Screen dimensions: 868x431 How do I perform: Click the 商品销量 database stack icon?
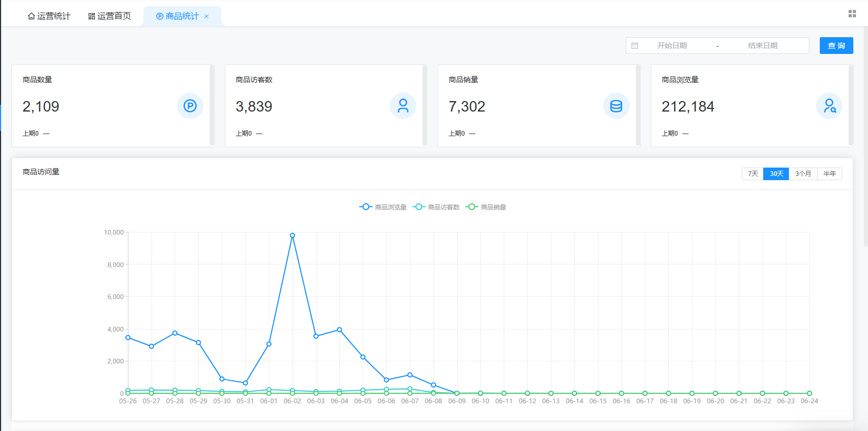tap(616, 106)
